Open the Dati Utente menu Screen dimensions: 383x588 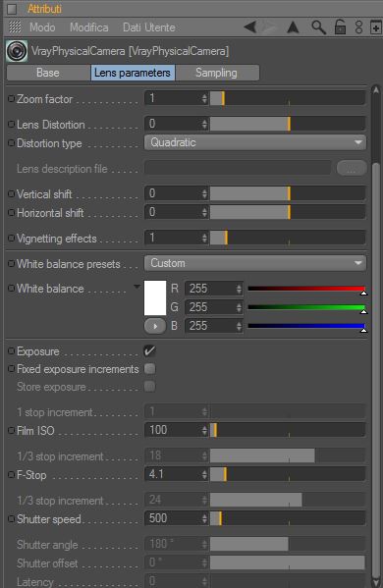[149, 27]
